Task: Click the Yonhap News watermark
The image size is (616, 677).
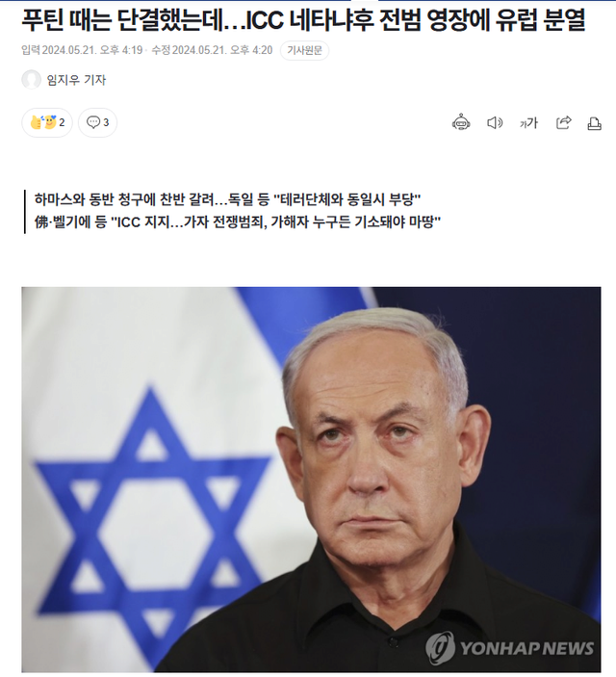Action: click(x=509, y=648)
